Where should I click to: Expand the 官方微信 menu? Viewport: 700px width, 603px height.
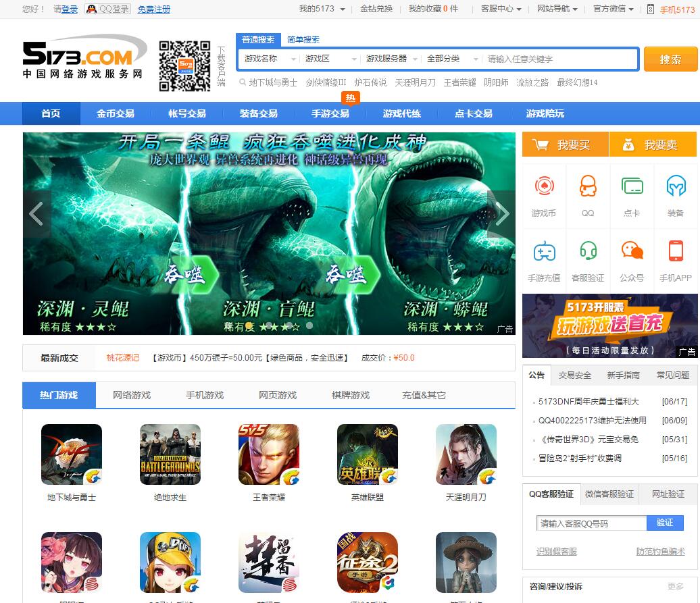click(614, 9)
